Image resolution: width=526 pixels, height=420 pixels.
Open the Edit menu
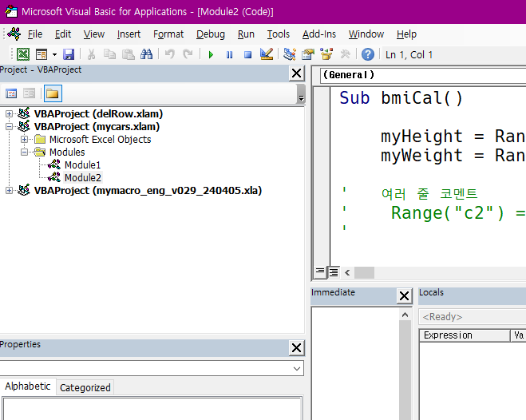point(63,34)
